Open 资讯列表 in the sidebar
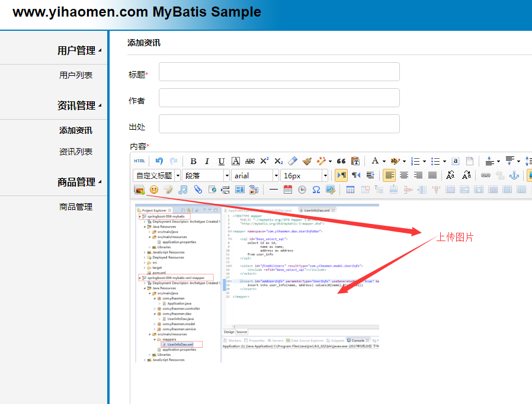This screenshot has width=532, height=404. [x=76, y=152]
